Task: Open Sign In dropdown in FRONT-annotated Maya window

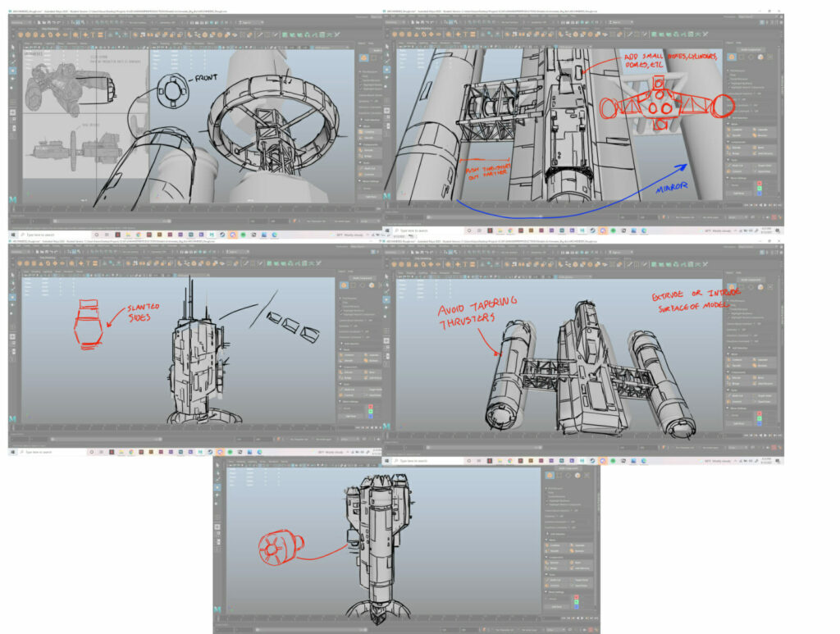Action: pos(250,22)
